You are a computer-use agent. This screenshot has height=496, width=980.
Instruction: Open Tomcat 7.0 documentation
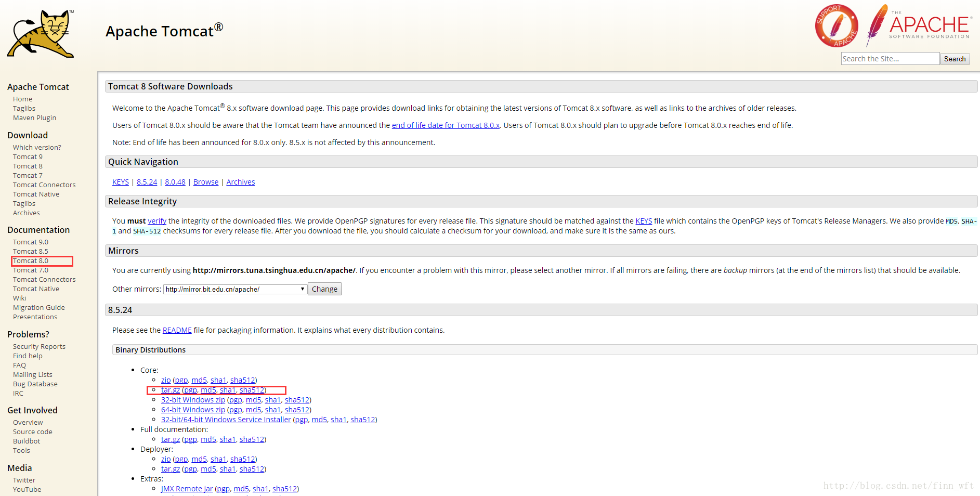(30, 270)
